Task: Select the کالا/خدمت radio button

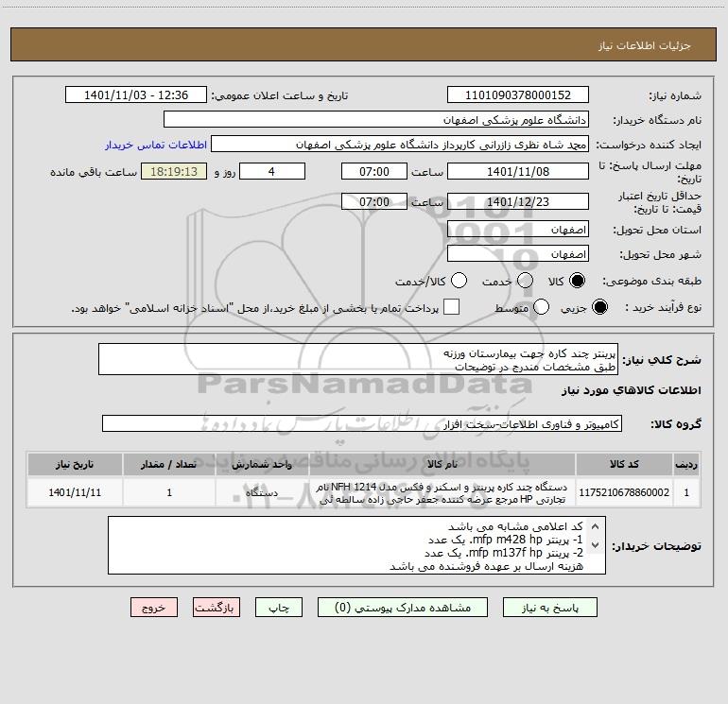Action: click(459, 281)
